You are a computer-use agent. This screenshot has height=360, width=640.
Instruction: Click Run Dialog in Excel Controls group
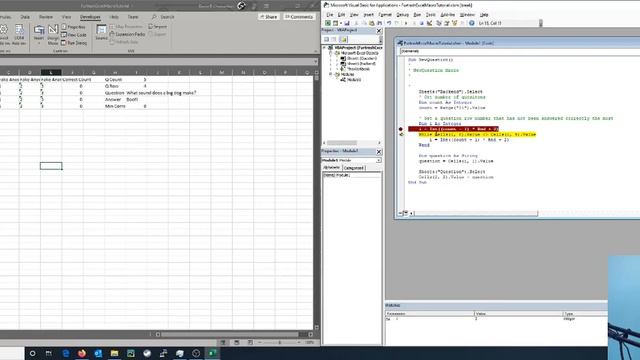(74, 42)
